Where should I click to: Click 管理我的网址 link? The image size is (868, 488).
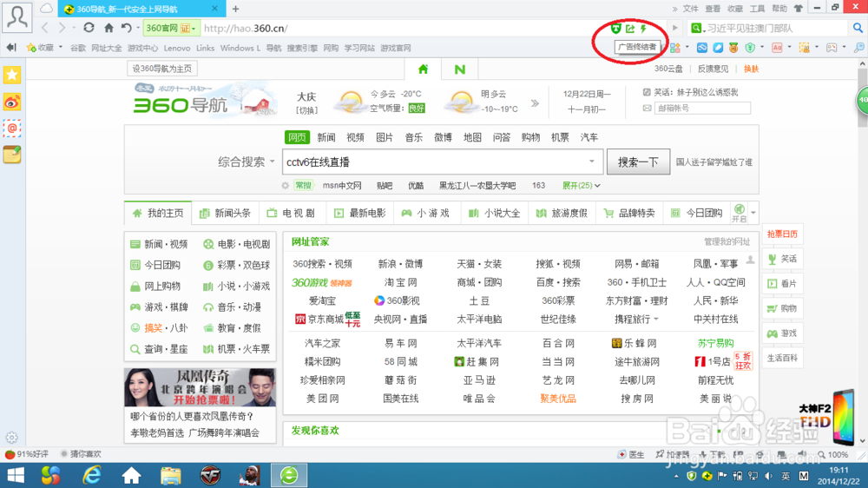pyautogui.click(x=727, y=241)
